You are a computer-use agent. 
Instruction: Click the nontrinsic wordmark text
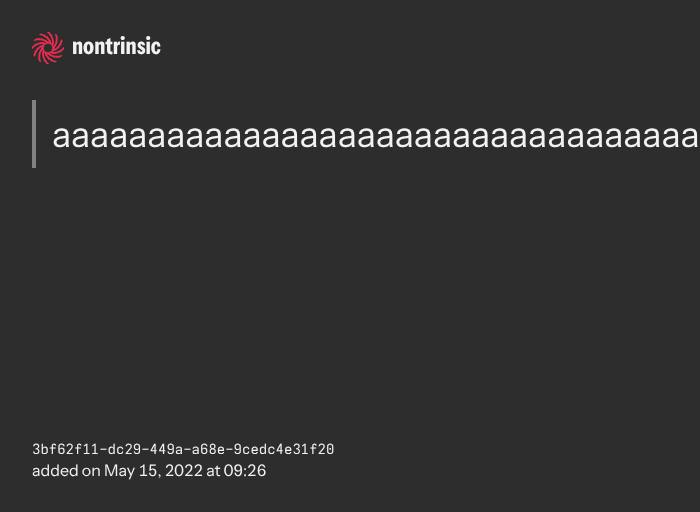tap(116, 47)
